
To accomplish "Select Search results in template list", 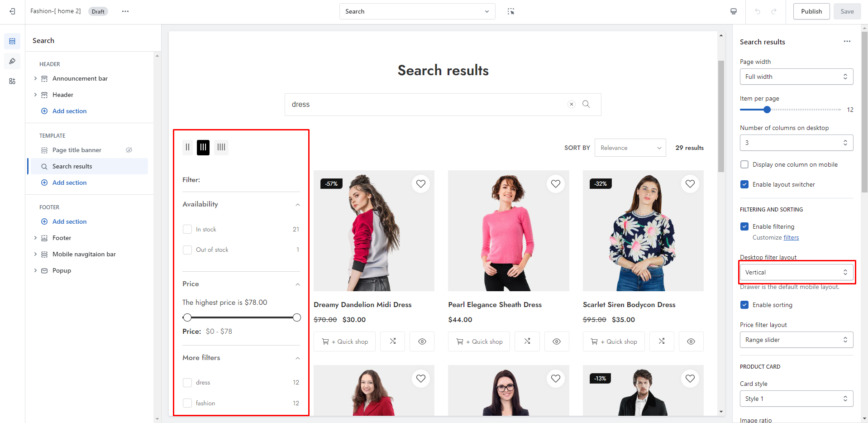I will pyautogui.click(x=72, y=166).
